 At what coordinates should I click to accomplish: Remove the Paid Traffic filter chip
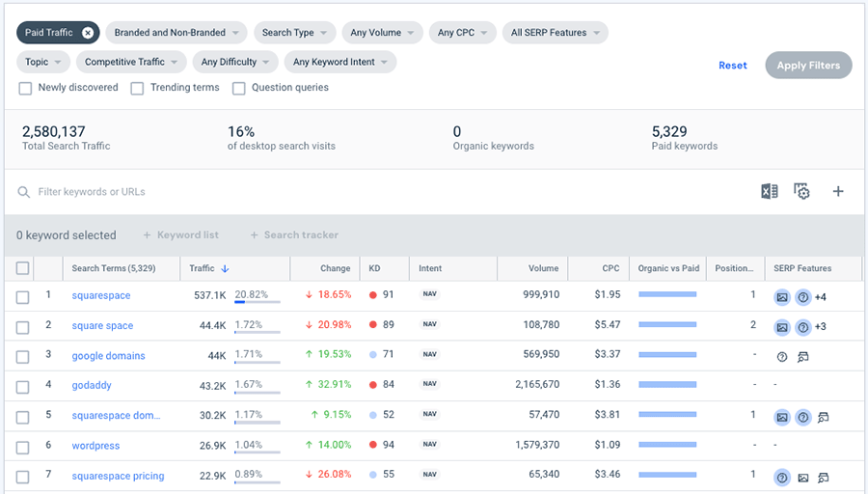pos(88,33)
